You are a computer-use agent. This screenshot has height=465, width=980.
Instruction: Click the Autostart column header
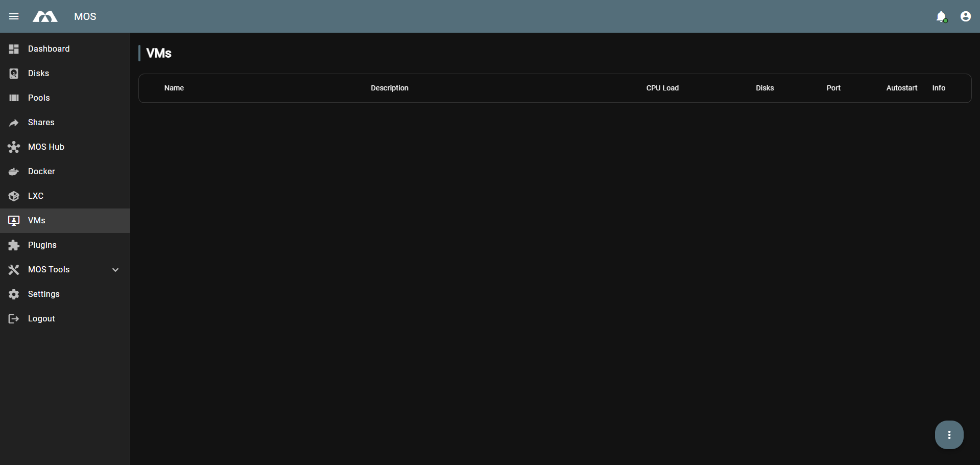click(901, 88)
